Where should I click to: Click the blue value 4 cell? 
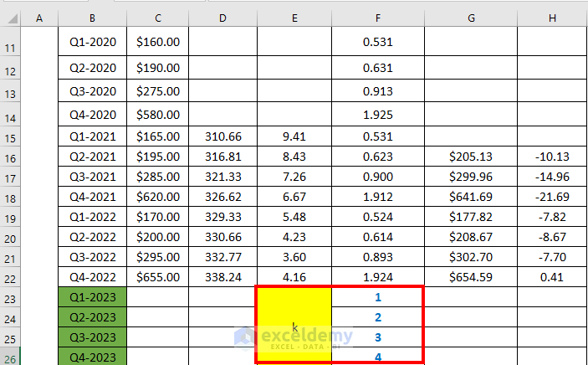(378, 357)
